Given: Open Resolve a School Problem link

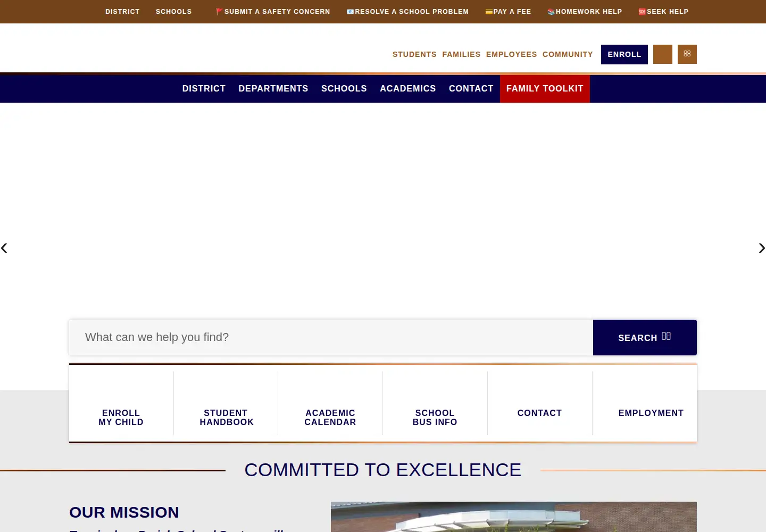Looking at the screenshot, I should (407, 12).
